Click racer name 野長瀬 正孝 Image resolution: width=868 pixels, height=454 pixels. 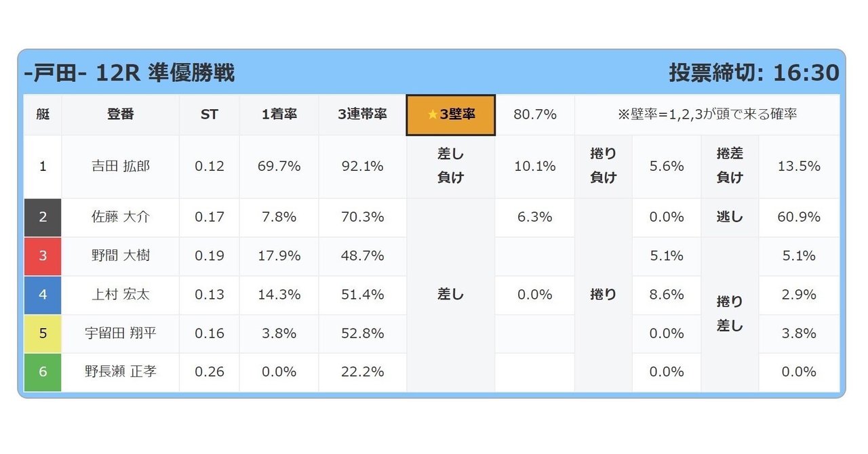click(x=121, y=371)
